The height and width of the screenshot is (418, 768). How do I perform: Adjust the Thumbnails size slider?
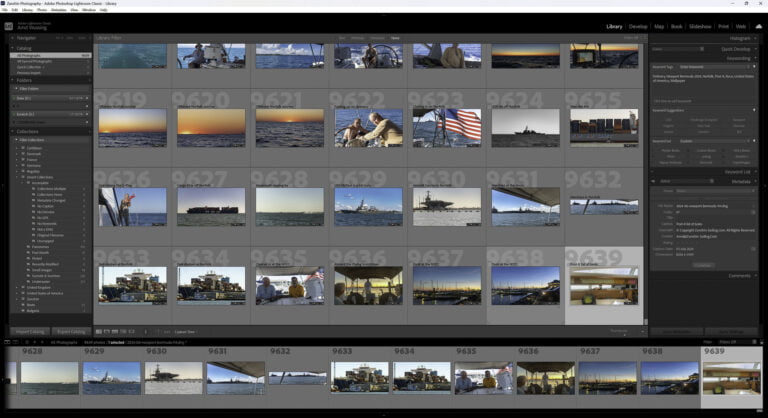click(625, 334)
